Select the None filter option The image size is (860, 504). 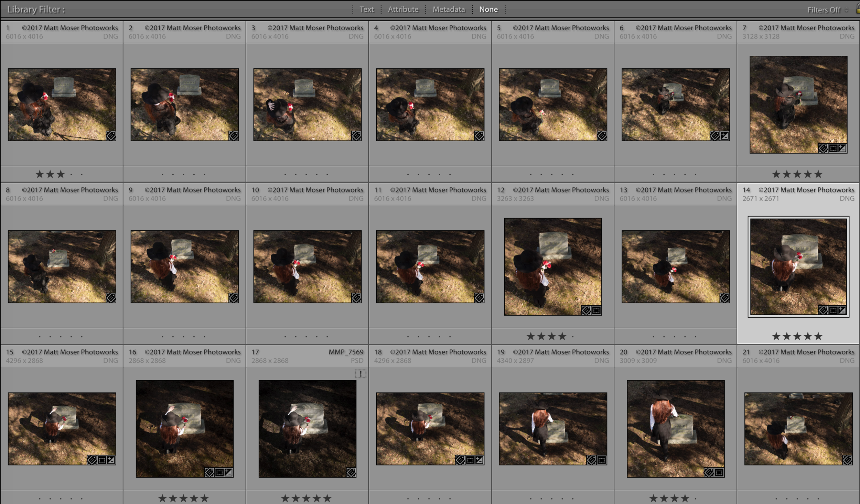(488, 9)
